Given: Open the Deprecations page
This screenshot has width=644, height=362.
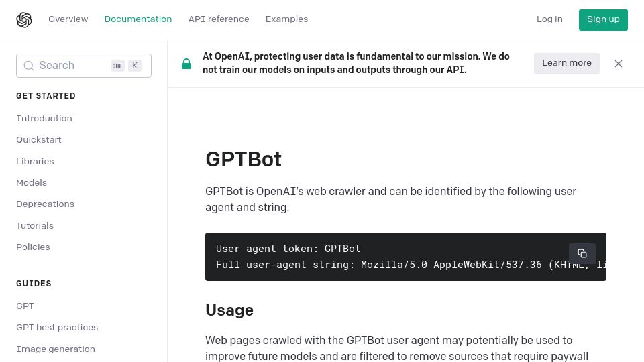Looking at the screenshot, I should click(x=45, y=204).
